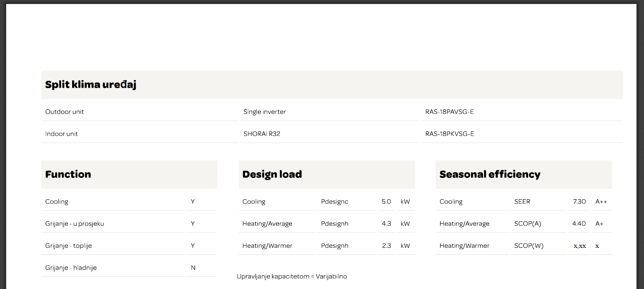
Task: Click the 'Design load' section heading
Action: (x=272, y=174)
